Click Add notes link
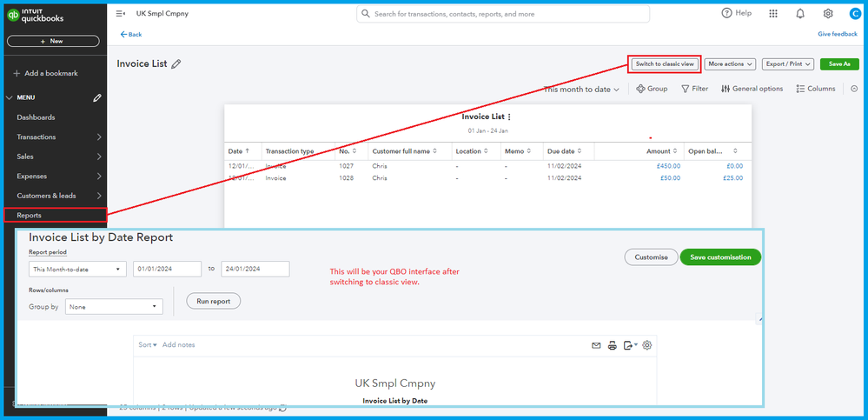The height and width of the screenshot is (420, 868). (x=178, y=344)
